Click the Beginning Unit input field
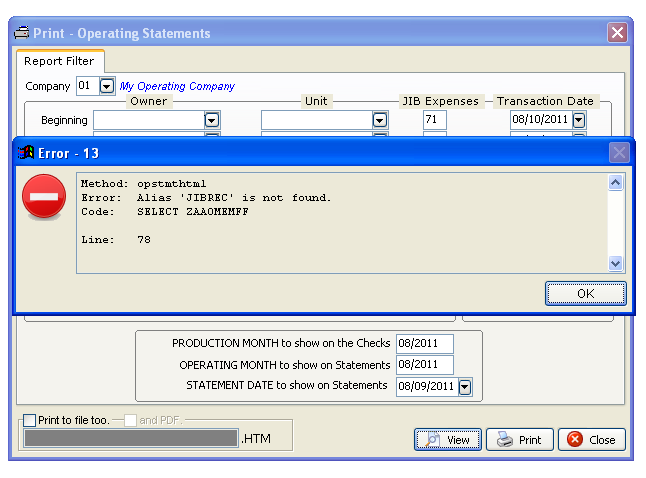Screen dimensions: 646x478 (317, 120)
